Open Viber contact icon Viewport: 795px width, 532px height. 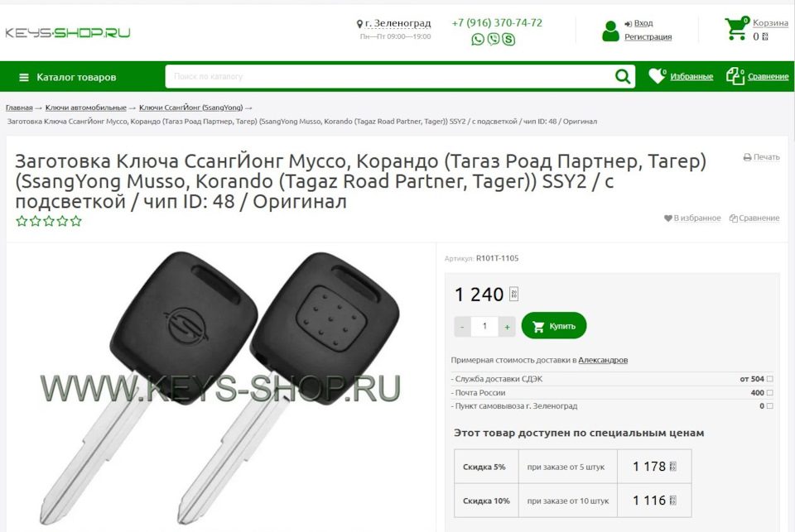coord(494,39)
